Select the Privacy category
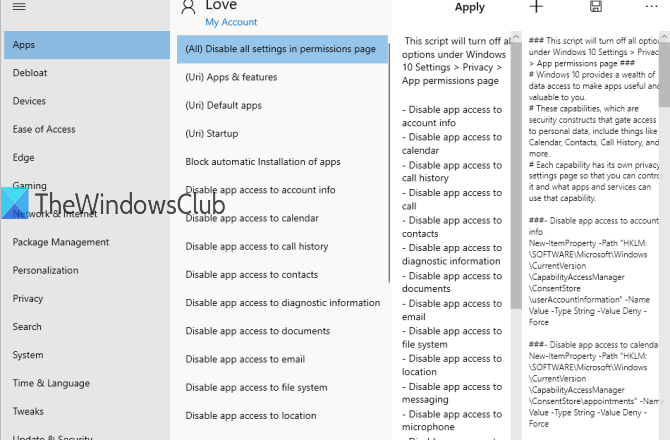 pos(87,299)
